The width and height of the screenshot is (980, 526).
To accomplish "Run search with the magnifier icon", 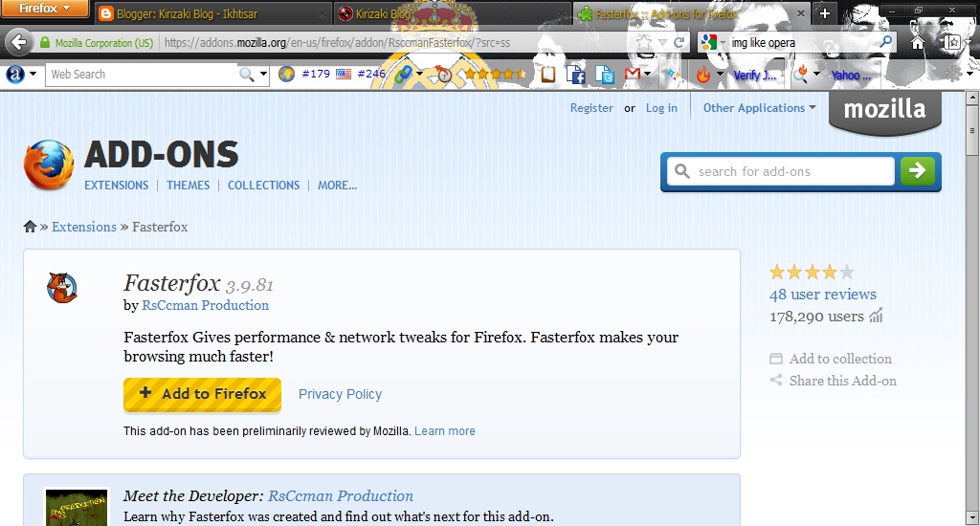I will click(885, 42).
